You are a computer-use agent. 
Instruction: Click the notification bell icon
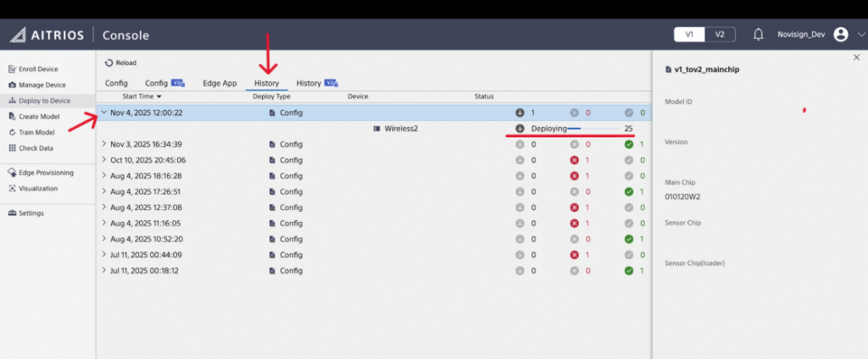[x=758, y=35]
